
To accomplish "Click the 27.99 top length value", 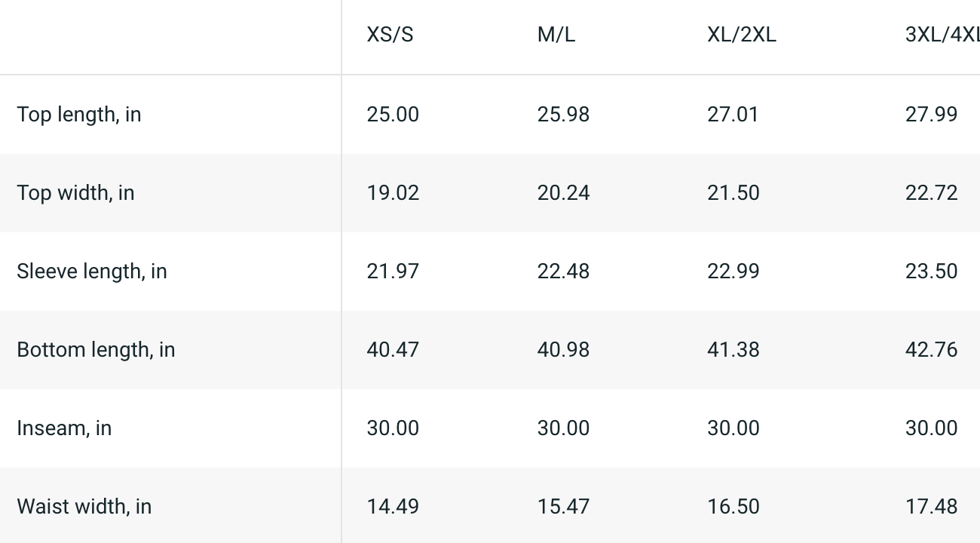I will coord(931,115).
